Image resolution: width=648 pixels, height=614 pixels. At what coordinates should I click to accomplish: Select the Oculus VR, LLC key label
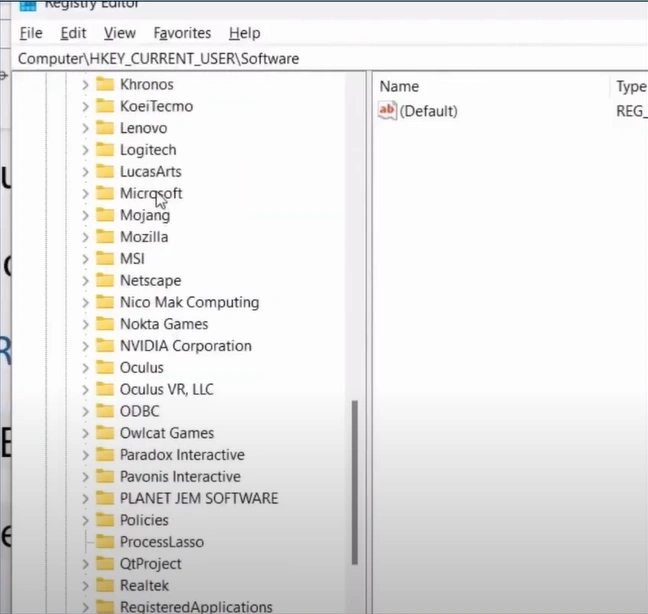[x=167, y=390]
